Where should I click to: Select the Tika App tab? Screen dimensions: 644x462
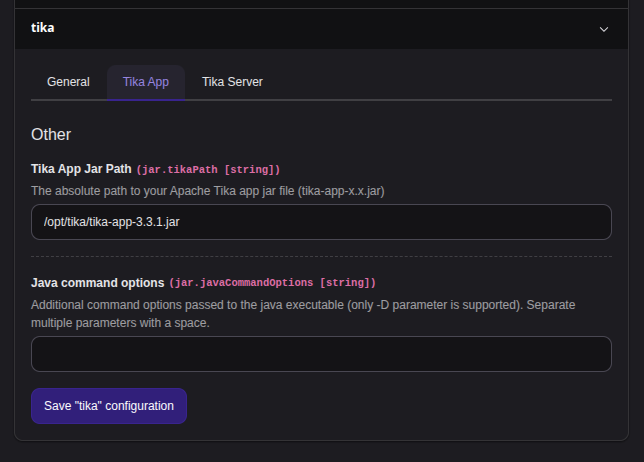(146, 82)
